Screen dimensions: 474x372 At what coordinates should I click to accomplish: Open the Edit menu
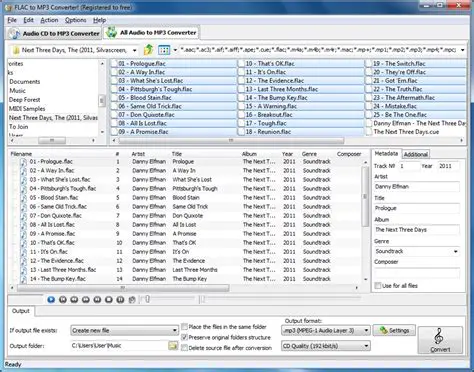[x=28, y=20]
